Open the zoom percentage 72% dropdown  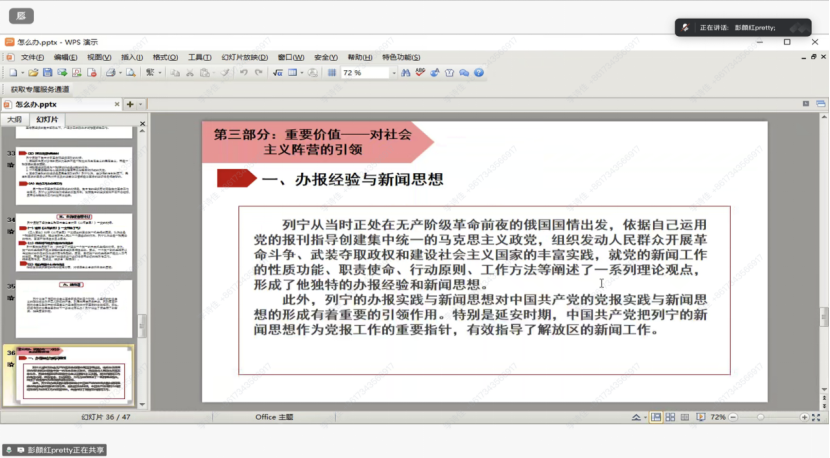point(392,73)
